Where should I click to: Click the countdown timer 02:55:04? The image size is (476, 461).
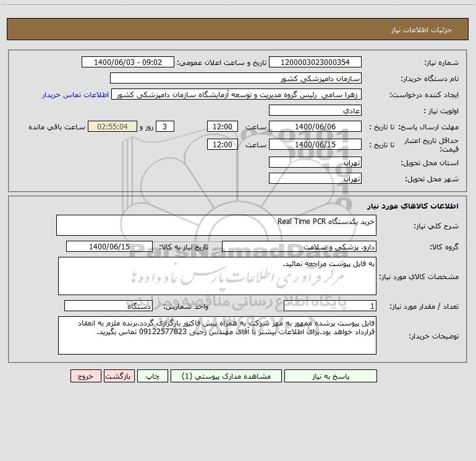(113, 126)
